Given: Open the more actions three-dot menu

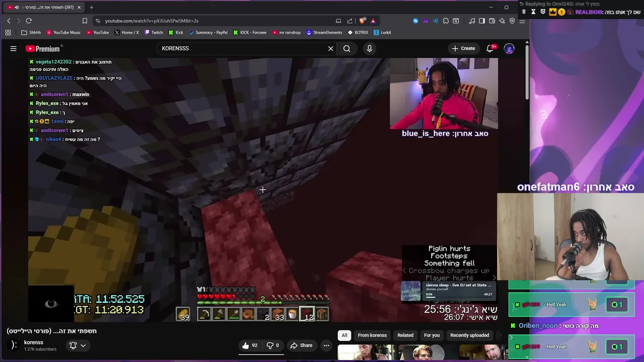Looking at the screenshot, I should [x=326, y=345].
